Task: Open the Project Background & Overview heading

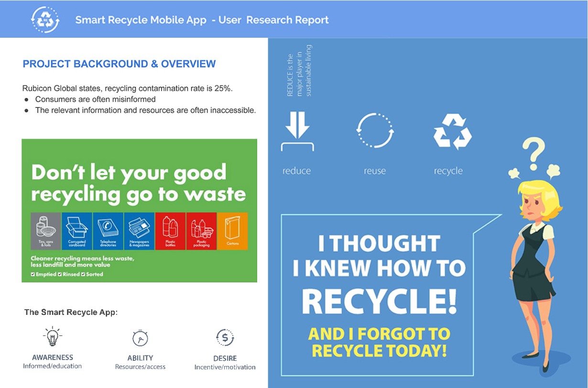Action: pyautogui.click(x=119, y=63)
